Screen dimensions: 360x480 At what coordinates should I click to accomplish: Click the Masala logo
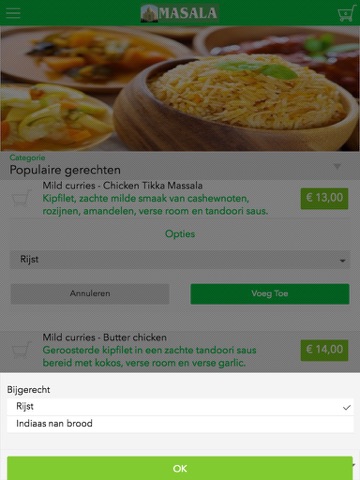(179, 13)
